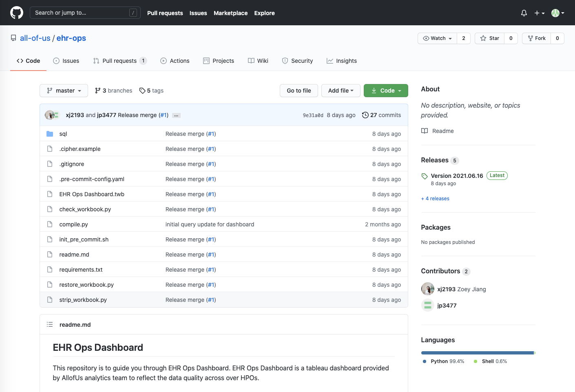Switch to the Actions tab

point(175,61)
